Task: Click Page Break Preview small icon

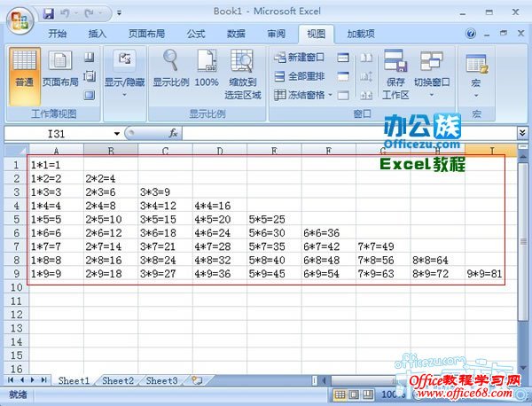Action: (90, 57)
